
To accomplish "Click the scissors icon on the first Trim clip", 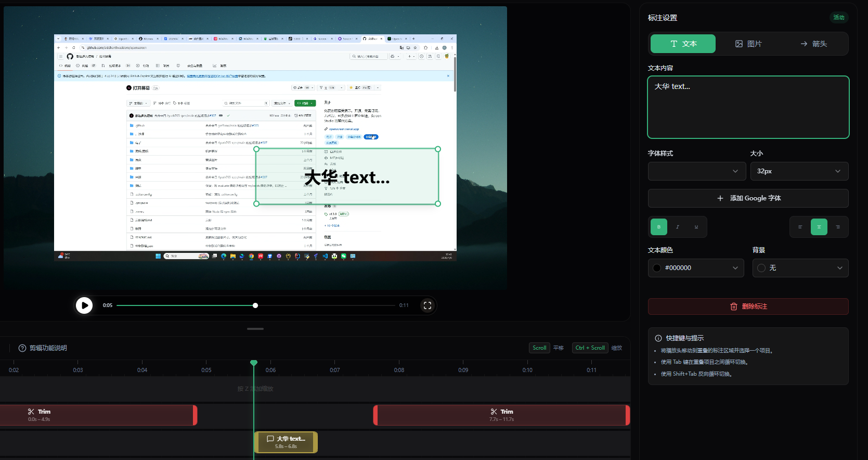I will pyautogui.click(x=31, y=412).
